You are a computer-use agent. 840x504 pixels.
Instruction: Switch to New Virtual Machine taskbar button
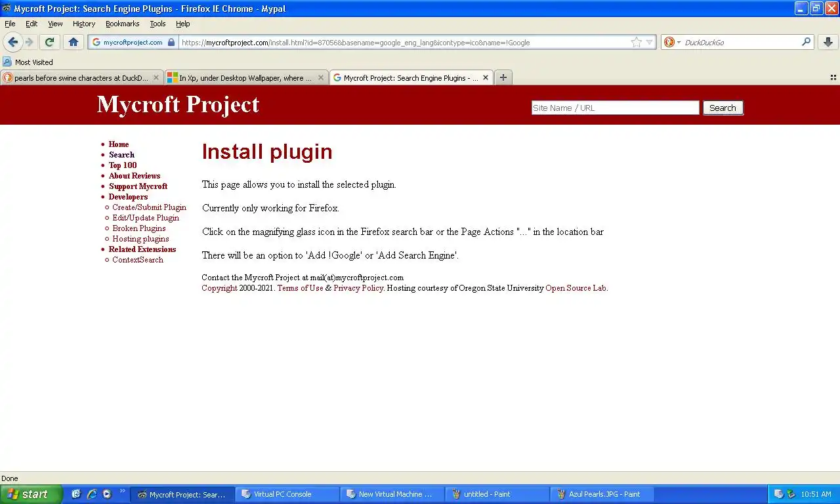[392, 494]
